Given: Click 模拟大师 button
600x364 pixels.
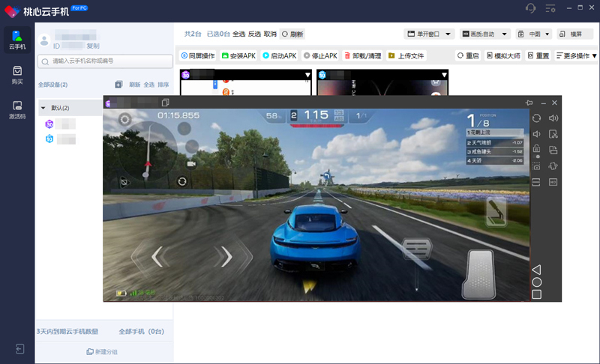Looking at the screenshot, I should click(503, 55).
